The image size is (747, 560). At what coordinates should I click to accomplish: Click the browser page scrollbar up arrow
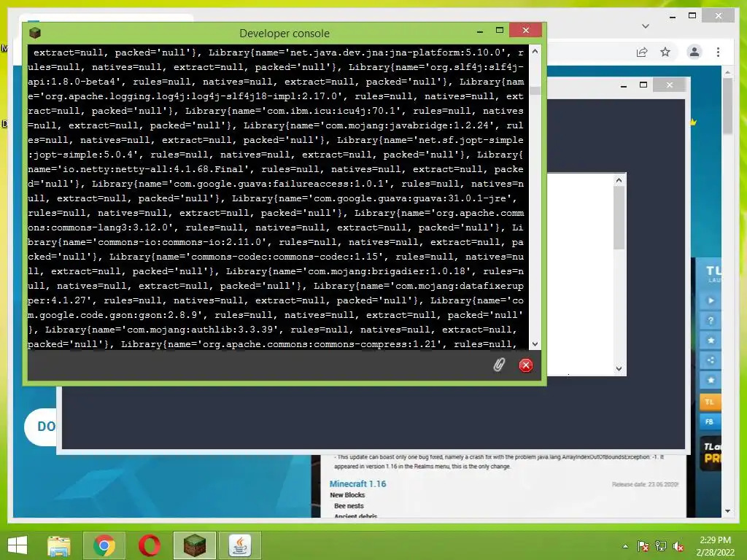click(727, 72)
